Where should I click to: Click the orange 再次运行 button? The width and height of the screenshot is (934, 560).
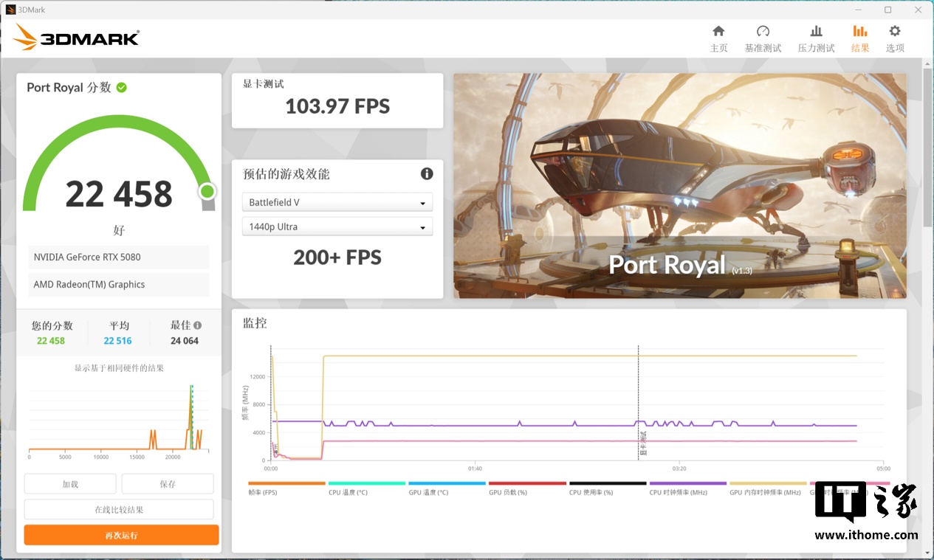(x=122, y=535)
